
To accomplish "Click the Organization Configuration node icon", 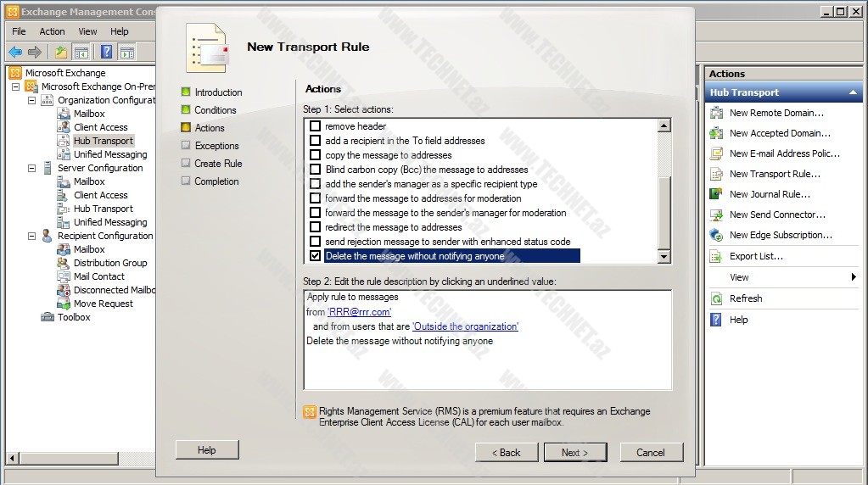I will tap(48, 100).
